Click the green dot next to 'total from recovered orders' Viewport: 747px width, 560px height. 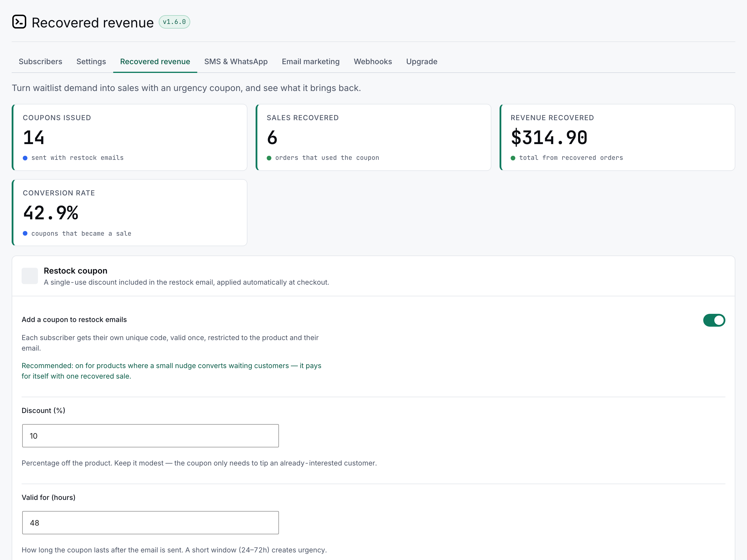(x=513, y=158)
